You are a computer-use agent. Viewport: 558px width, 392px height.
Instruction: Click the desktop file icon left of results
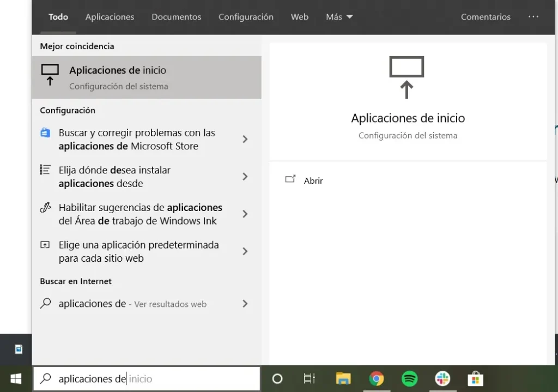tap(19, 349)
